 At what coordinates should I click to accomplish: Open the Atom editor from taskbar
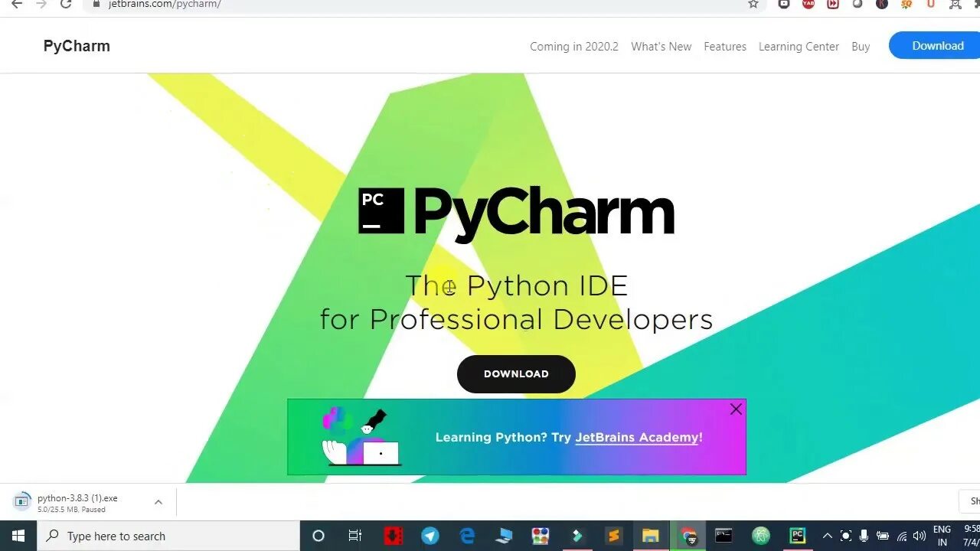click(760, 536)
